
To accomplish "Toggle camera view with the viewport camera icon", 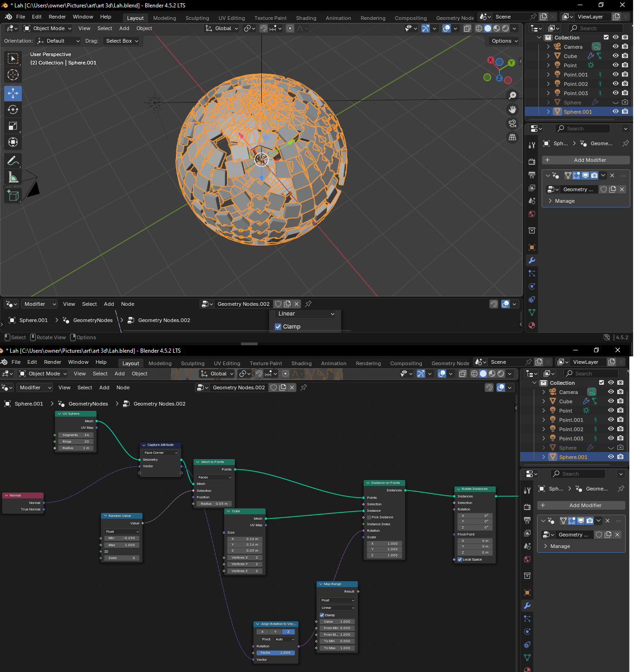I will (x=512, y=123).
